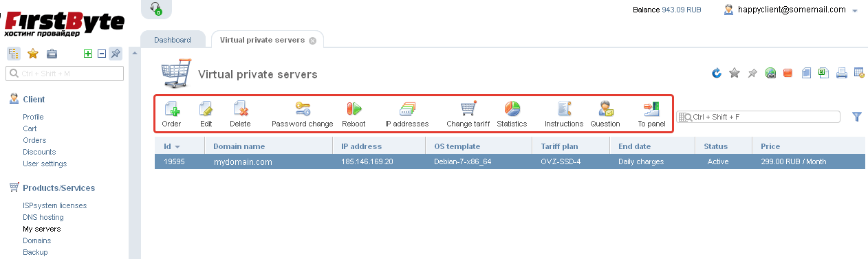Click the printer icon
The width and height of the screenshot is (868, 259).
[841, 73]
